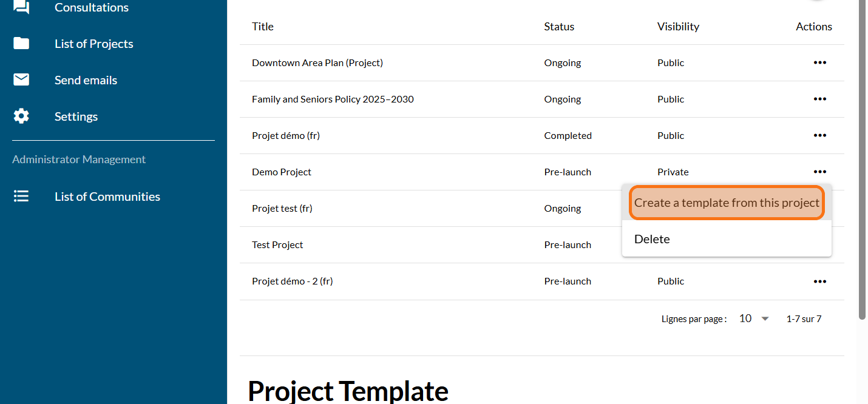
Task: Select Create a template from this project
Action: 727,203
